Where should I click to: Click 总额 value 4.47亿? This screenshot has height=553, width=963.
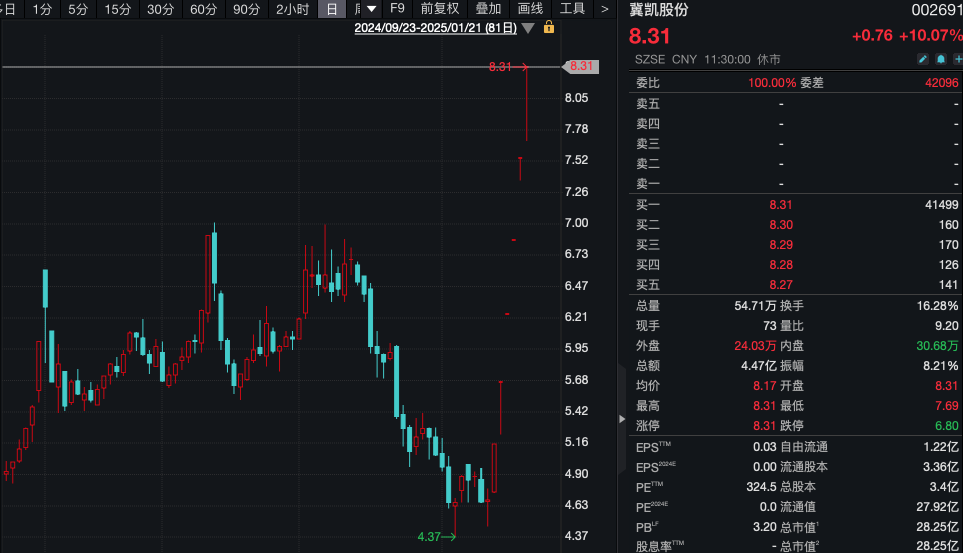758,366
